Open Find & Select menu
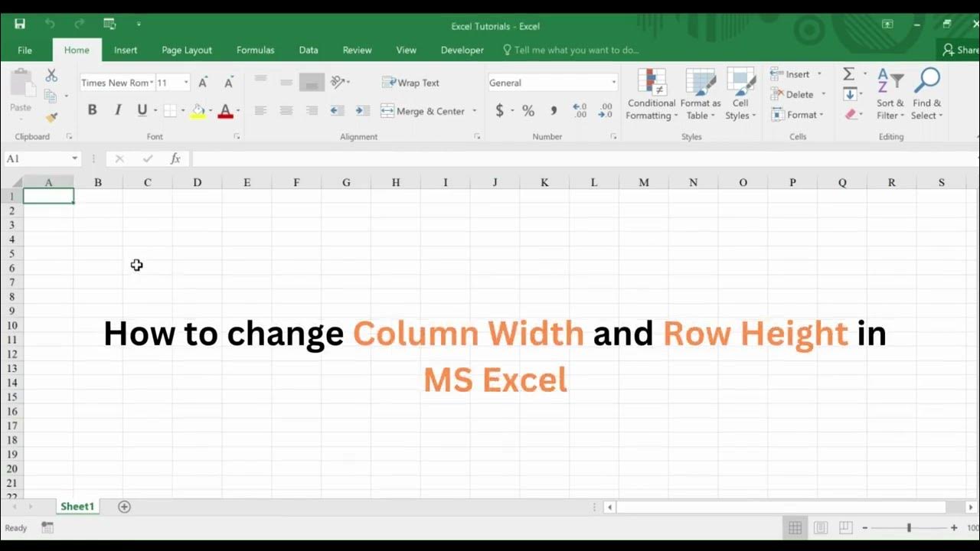Image resolution: width=980 pixels, height=551 pixels. pyautogui.click(x=927, y=94)
